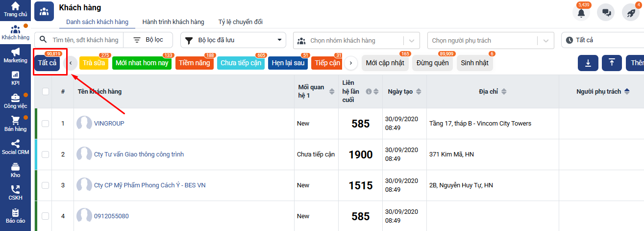Tick checkbox for 0912055080 row
The image size is (644, 231).
46,216
